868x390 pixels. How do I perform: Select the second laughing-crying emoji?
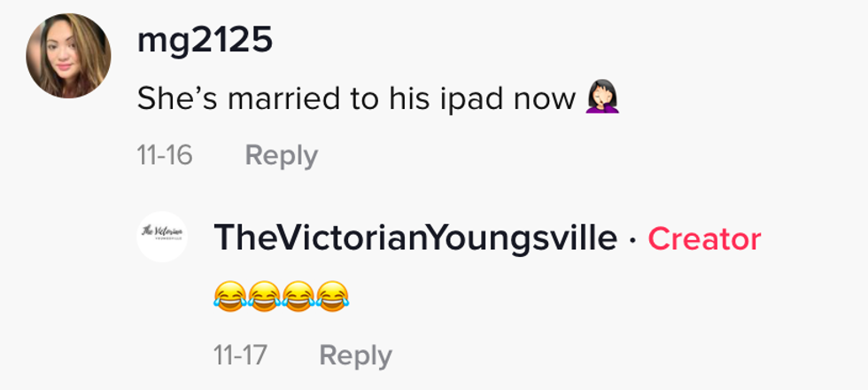[x=264, y=296]
